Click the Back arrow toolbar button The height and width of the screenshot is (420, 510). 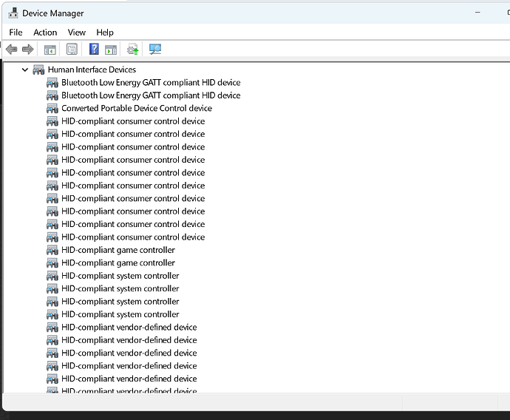pos(11,50)
